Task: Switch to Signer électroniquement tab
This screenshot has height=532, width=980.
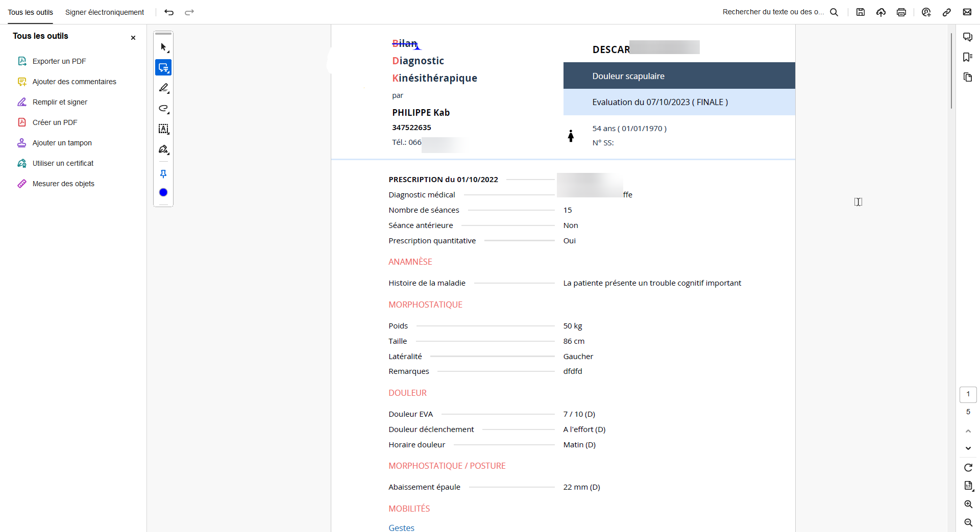Action: click(x=105, y=12)
